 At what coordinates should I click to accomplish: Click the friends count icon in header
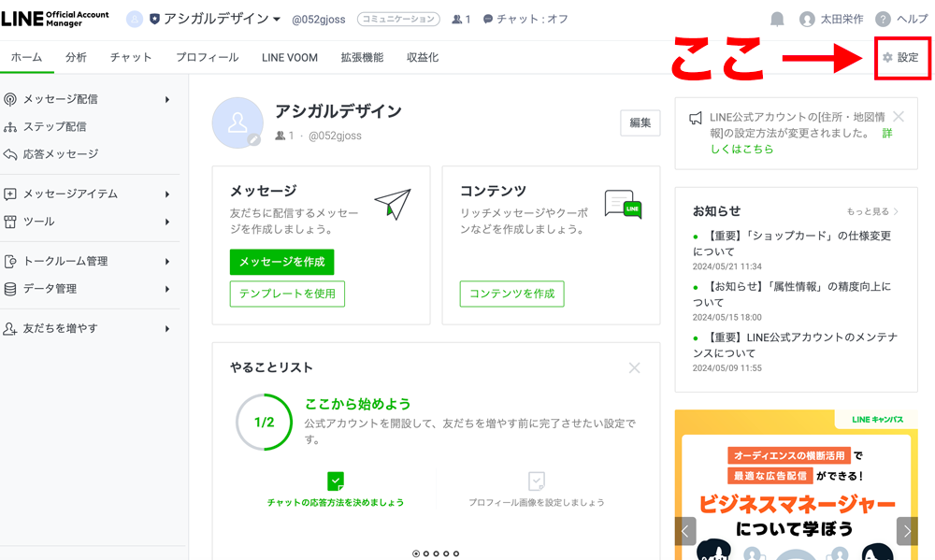pos(457,19)
